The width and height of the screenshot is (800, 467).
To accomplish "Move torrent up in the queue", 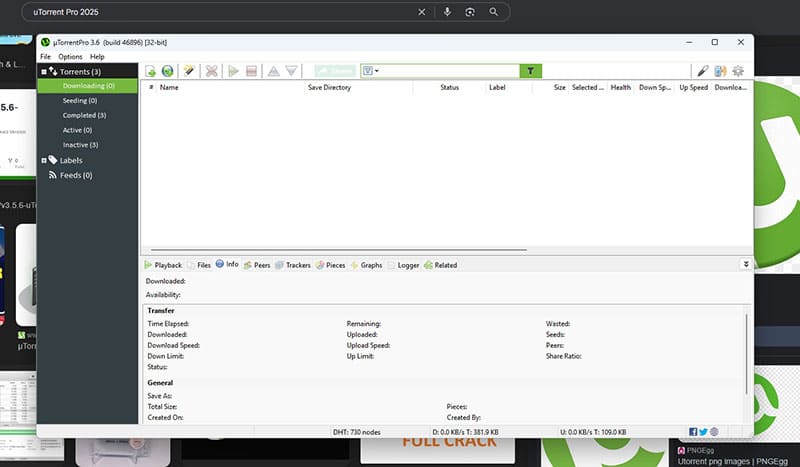I will (x=274, y=71).
